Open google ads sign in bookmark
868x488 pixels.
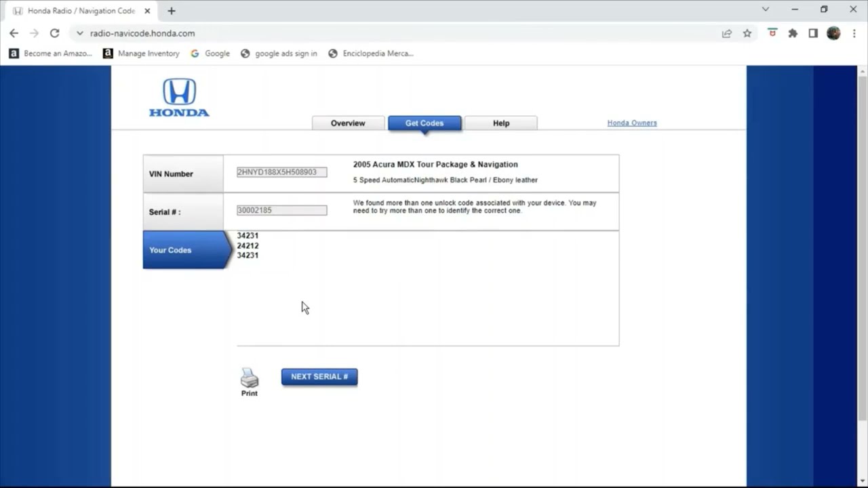point(279,54)
